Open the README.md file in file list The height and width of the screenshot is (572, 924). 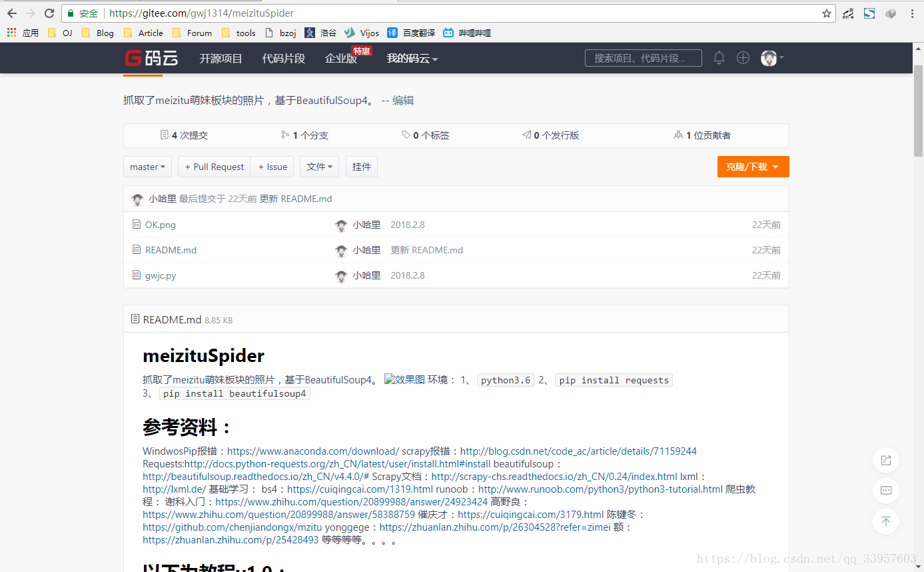[x=171, y=250]
